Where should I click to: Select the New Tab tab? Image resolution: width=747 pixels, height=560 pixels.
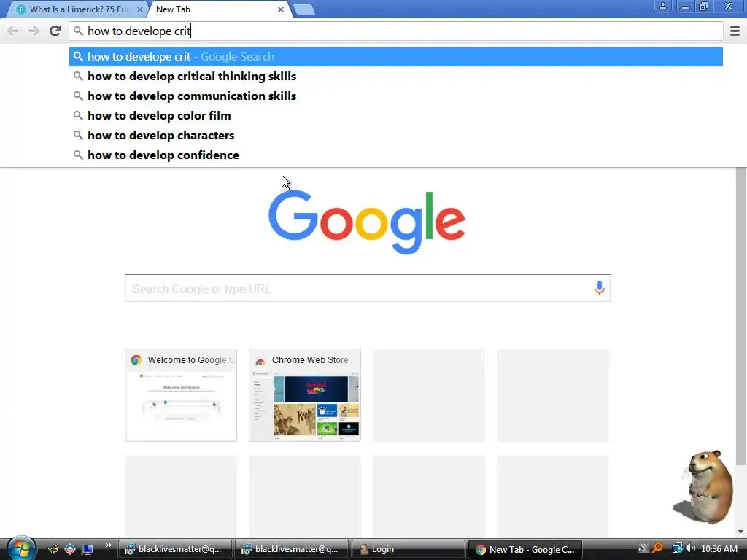tap(219, 9)
